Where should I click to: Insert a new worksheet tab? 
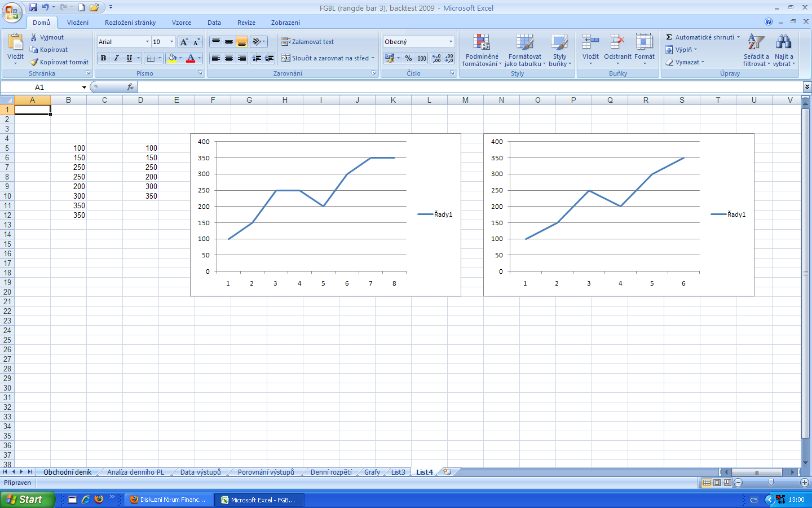coord(447,472)
